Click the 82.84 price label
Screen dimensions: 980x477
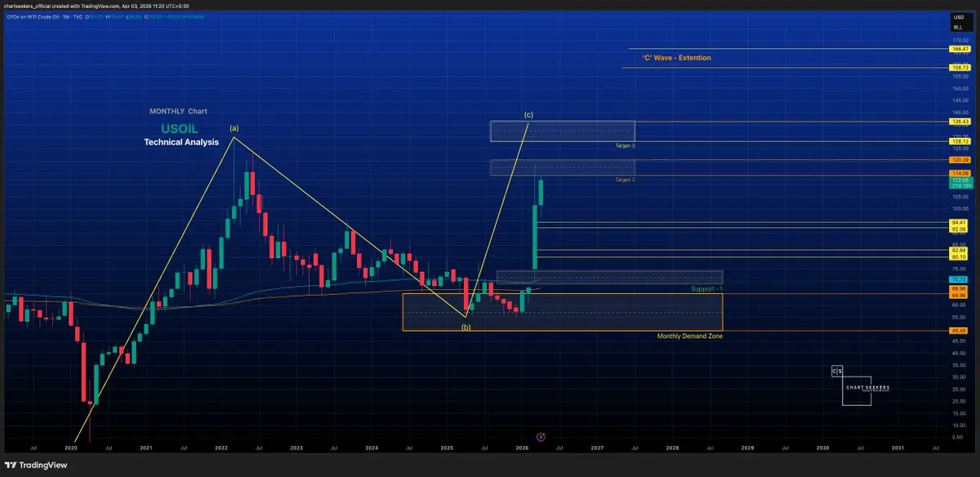(959, 250)
